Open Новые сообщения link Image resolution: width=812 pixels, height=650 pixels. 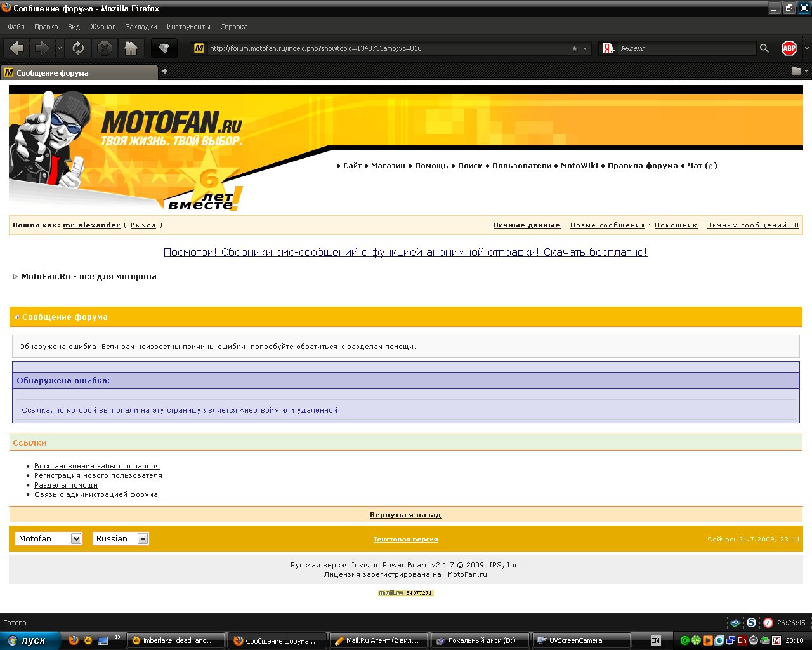tap(607, 225)
